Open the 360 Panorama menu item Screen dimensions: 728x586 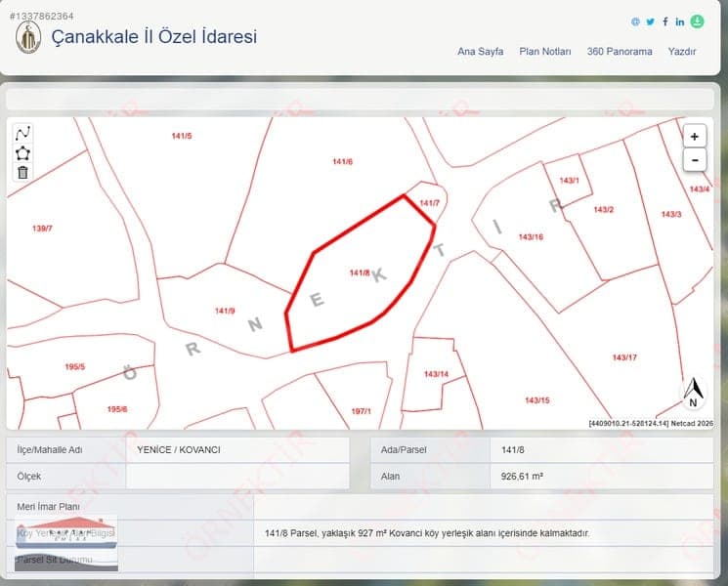620,52
